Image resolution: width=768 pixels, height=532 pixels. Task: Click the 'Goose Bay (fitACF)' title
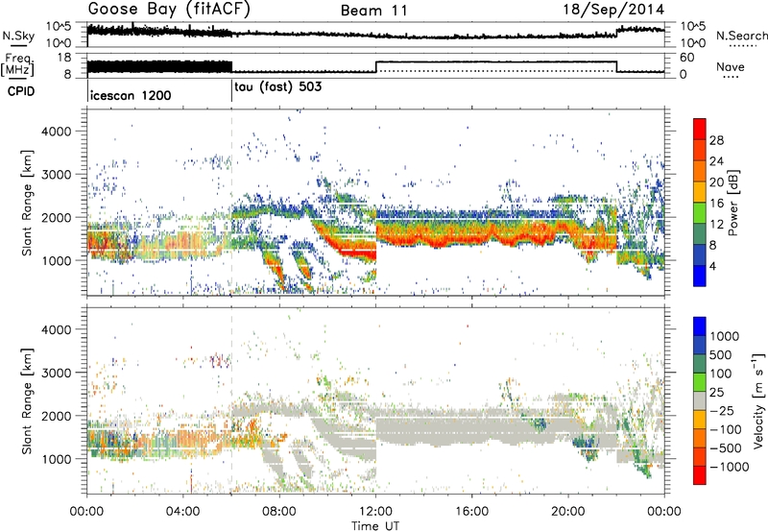pos(169,10)
